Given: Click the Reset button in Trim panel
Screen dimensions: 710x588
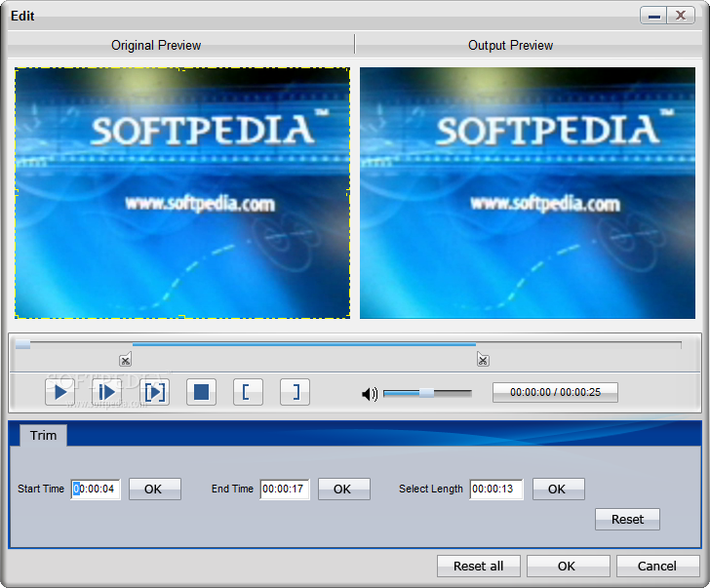Looking at the screenshot, I should 628,519.
